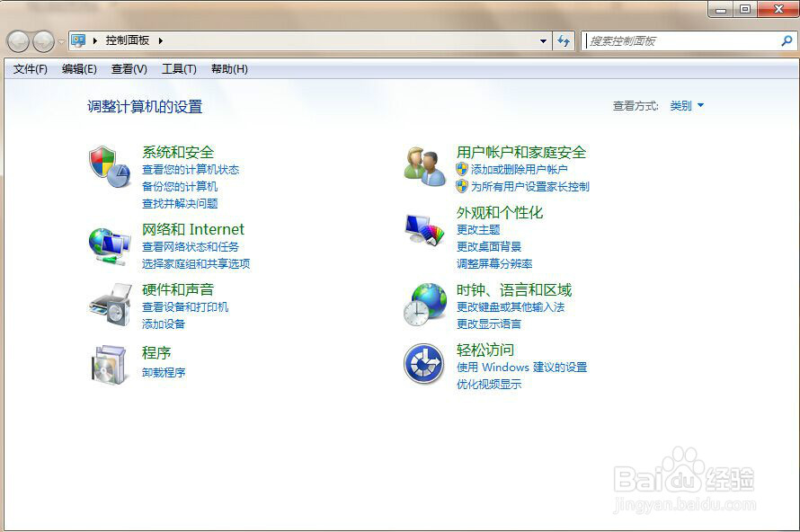Open the recent pages dropdown arrow
The image size is (800, 532).
pyautogui.click(x=61, y=42)
